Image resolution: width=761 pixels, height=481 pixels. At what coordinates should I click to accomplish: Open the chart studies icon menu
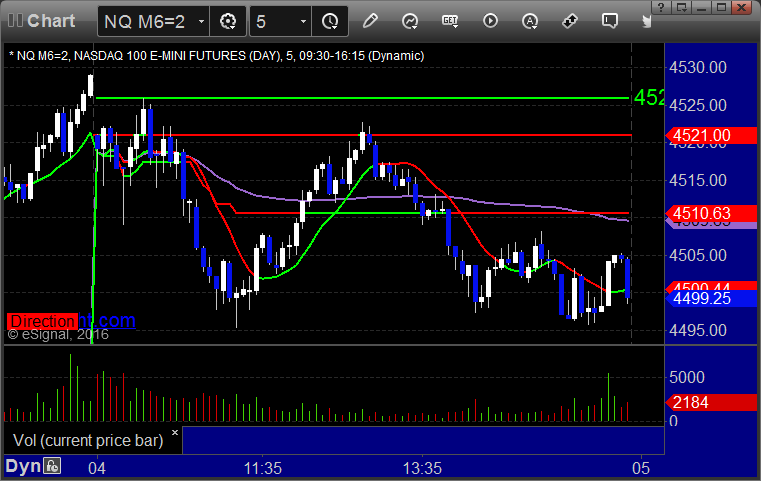(x=410, y=21)
